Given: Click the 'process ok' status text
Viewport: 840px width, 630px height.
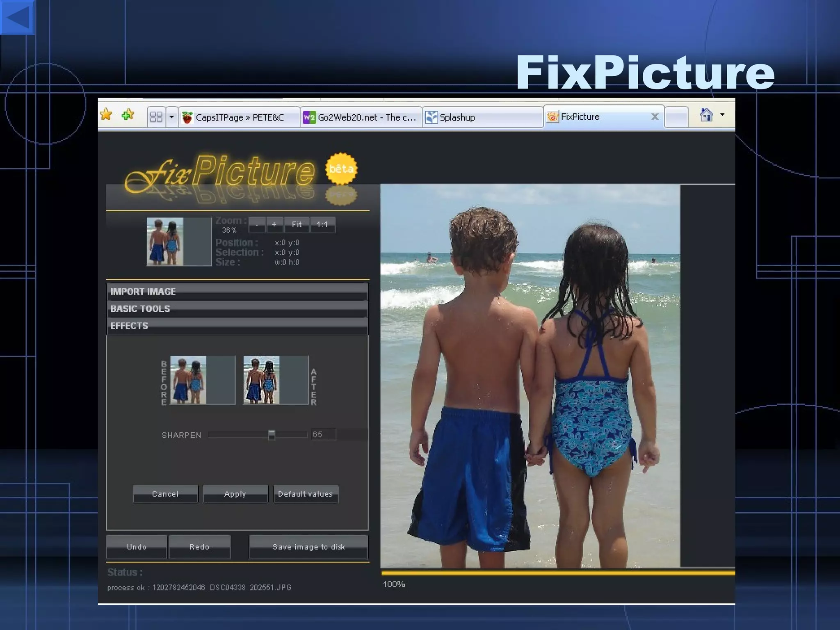Looking at the screenshot, I should pos(199,587).
